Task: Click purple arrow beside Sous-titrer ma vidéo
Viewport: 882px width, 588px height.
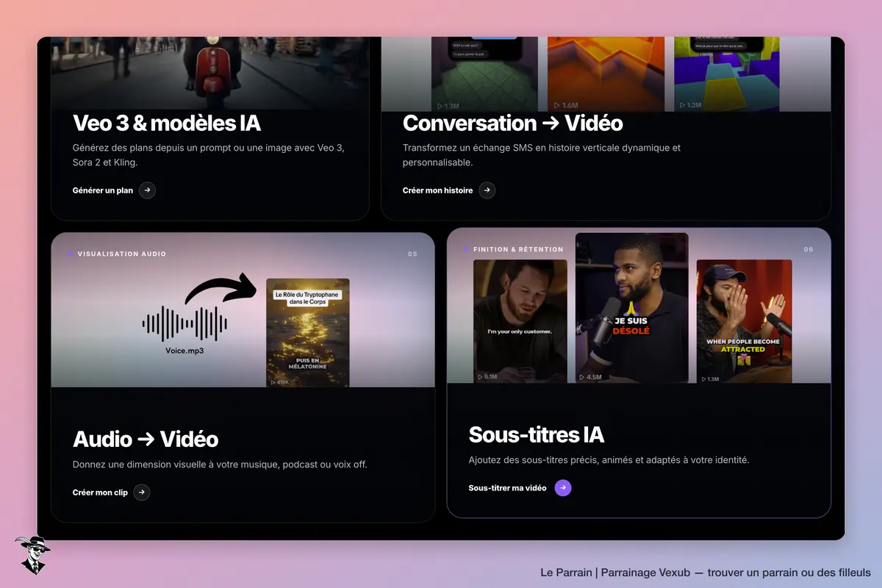Action: [563, 488]
